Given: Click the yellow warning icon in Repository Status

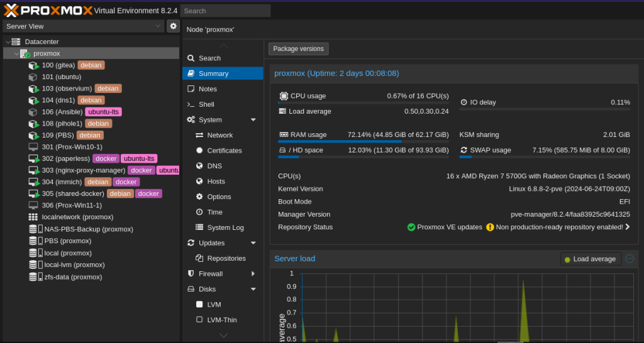Looking at the screenshot, I should [490, 227].
